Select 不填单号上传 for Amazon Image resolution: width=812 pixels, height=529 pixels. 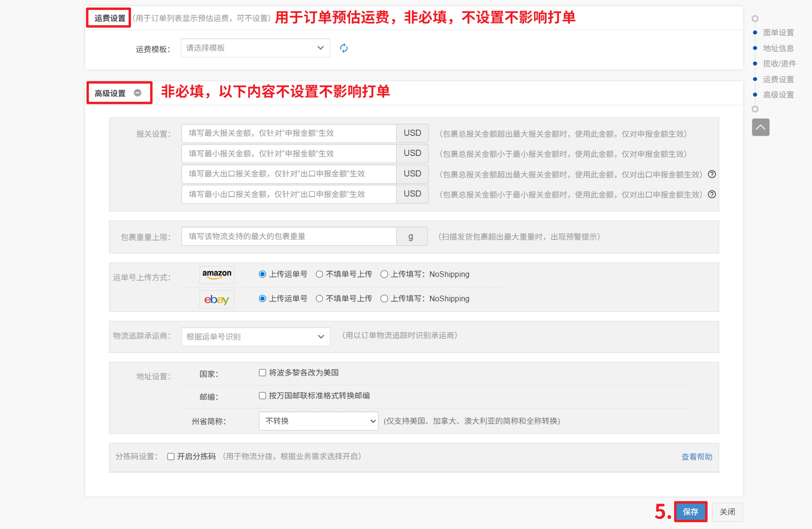(x=319, y=274)
